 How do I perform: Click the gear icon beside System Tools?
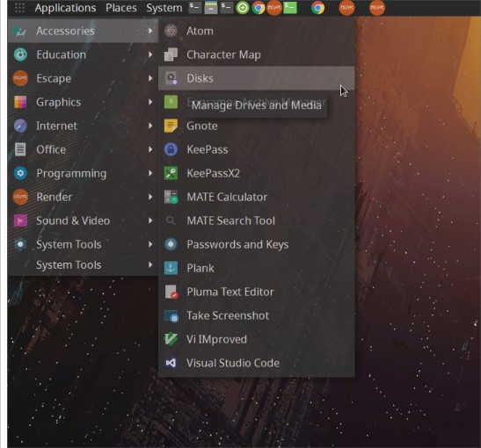(x=20, y=244)
